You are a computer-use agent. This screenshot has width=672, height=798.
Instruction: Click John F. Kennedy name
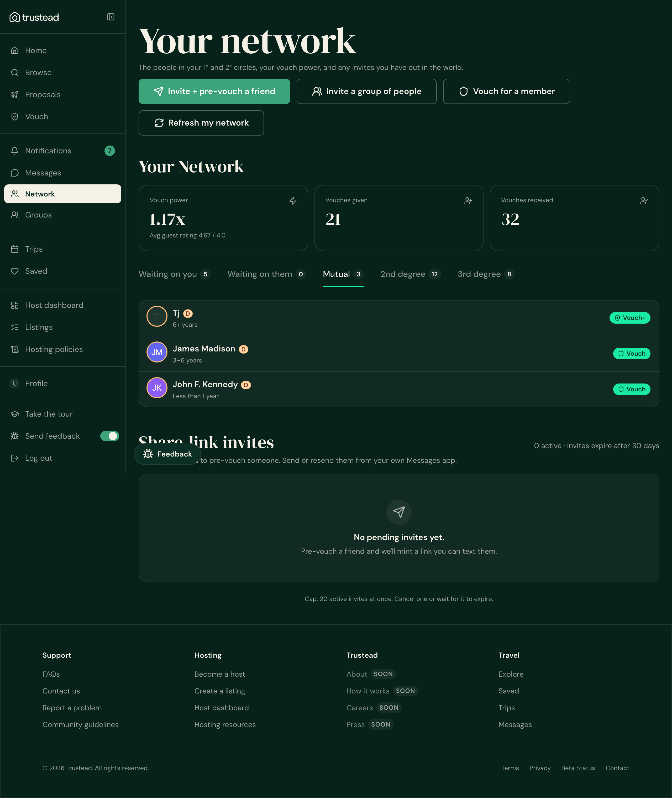[205, 384]
